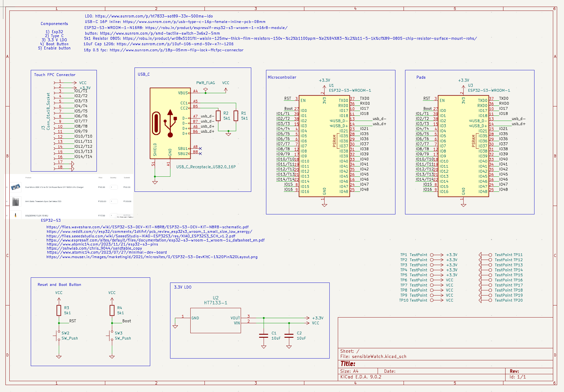Click the PWR_FLAG power symbol
Screen dimensions: 564x392
click(206, 89)
